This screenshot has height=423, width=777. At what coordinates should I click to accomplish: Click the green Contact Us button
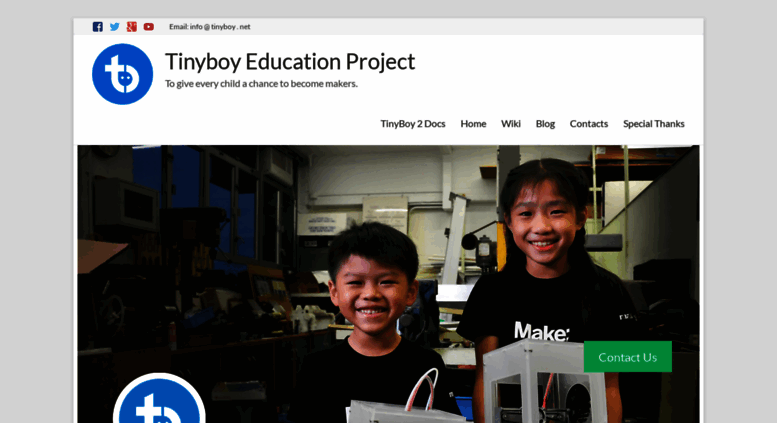pyautogui.click(x=628, y=357)
